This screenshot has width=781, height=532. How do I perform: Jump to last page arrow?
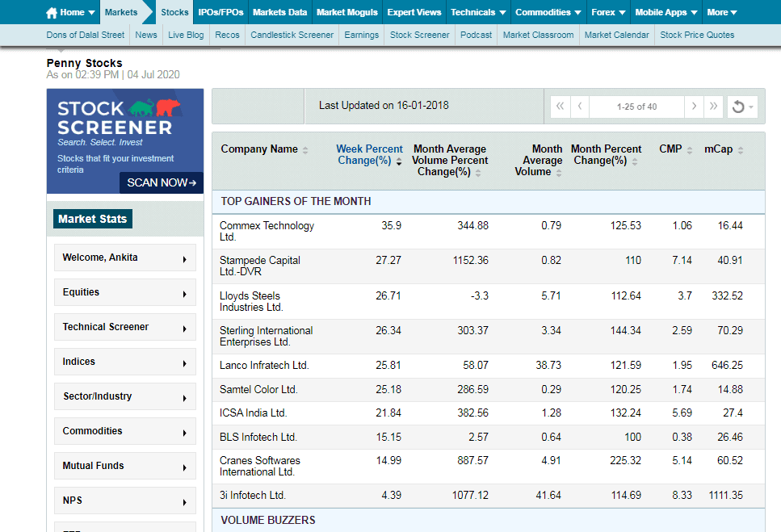pyautogui.click(x=713, y=107)
